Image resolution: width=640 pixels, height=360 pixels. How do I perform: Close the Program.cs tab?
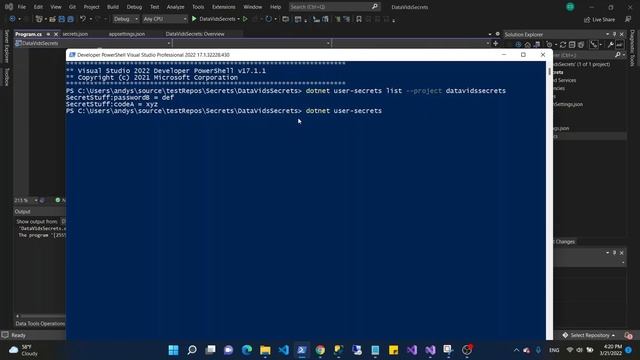click(x=56, y=34)
